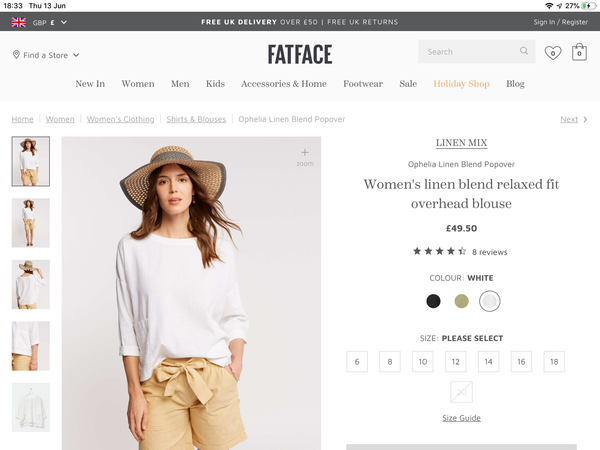Click the crossed-out size 20 box
The height and width of the screenshot is (450, 600).
click(x=461, y=392)
